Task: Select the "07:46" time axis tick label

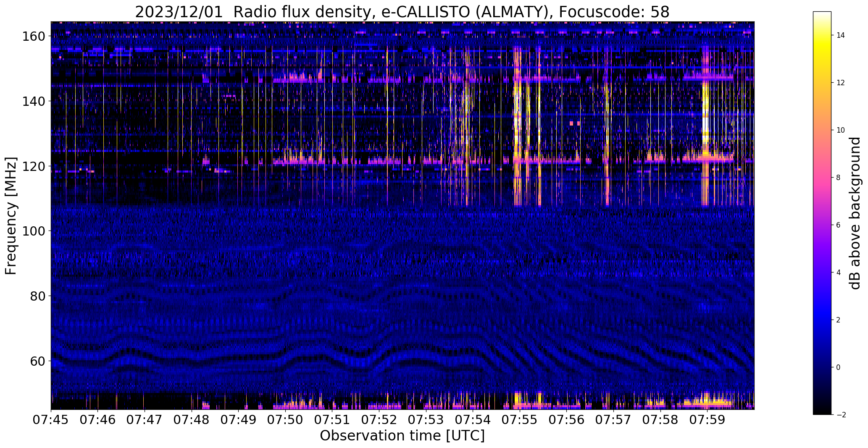Action: tap(98, 419)
